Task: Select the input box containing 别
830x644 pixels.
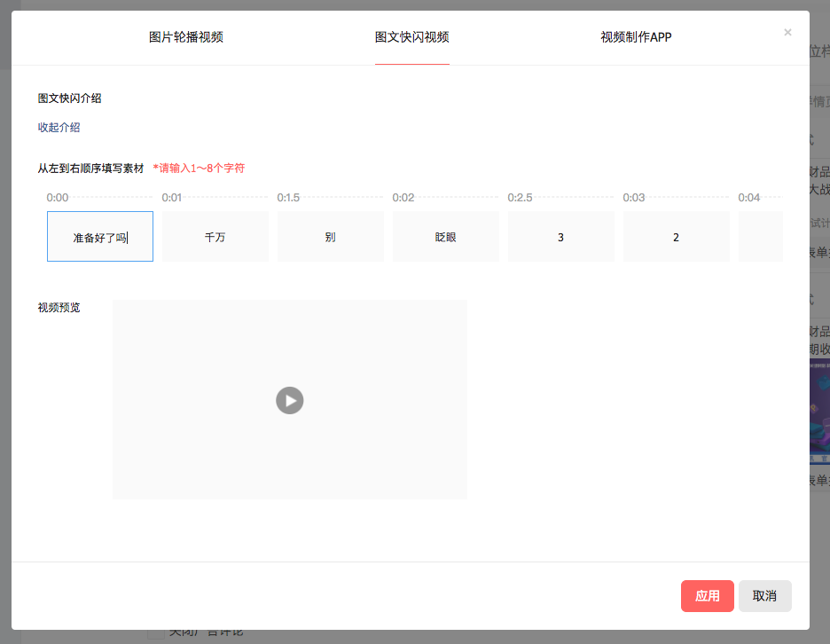Action: (x=330, y=237)
